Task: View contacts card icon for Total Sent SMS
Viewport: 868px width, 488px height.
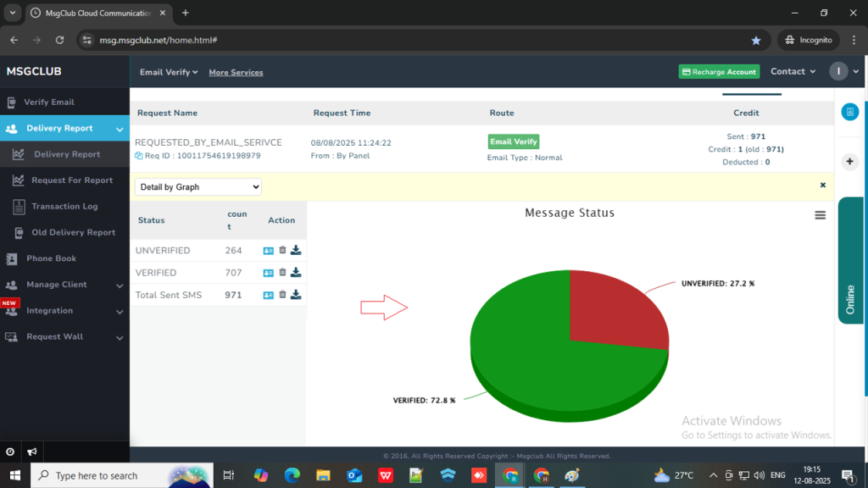Action: [x=268, y=295]
